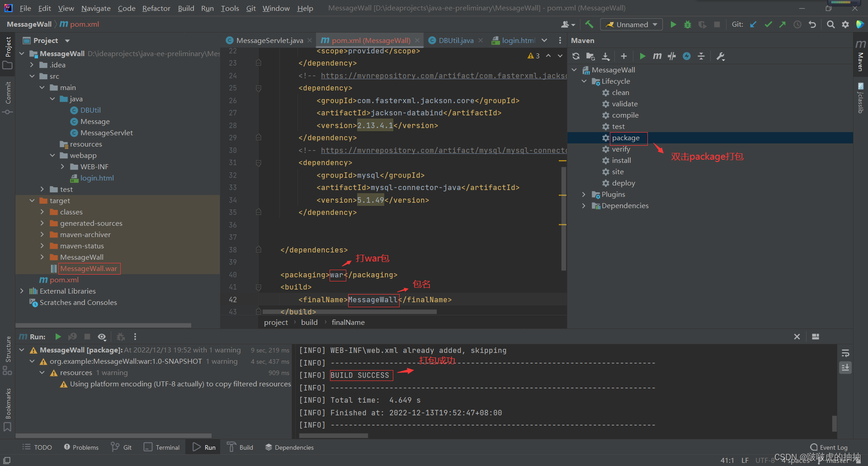Open the Refactor menu

156,8
